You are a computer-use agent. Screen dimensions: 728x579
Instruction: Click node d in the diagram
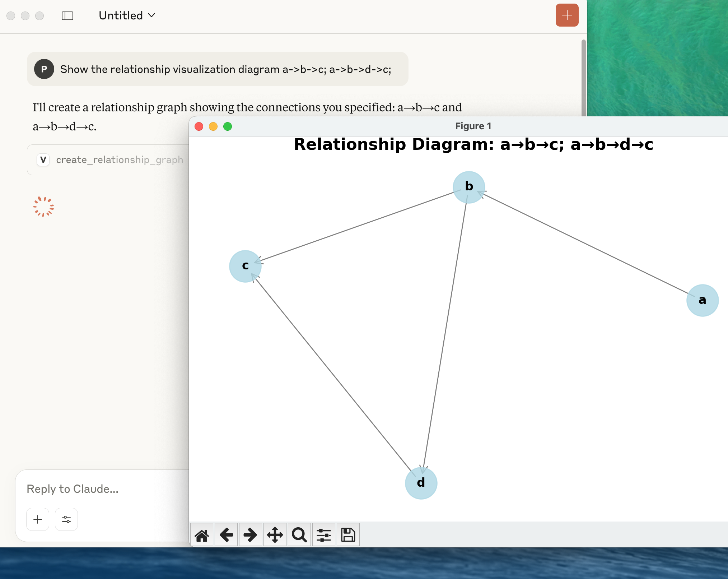421,483
